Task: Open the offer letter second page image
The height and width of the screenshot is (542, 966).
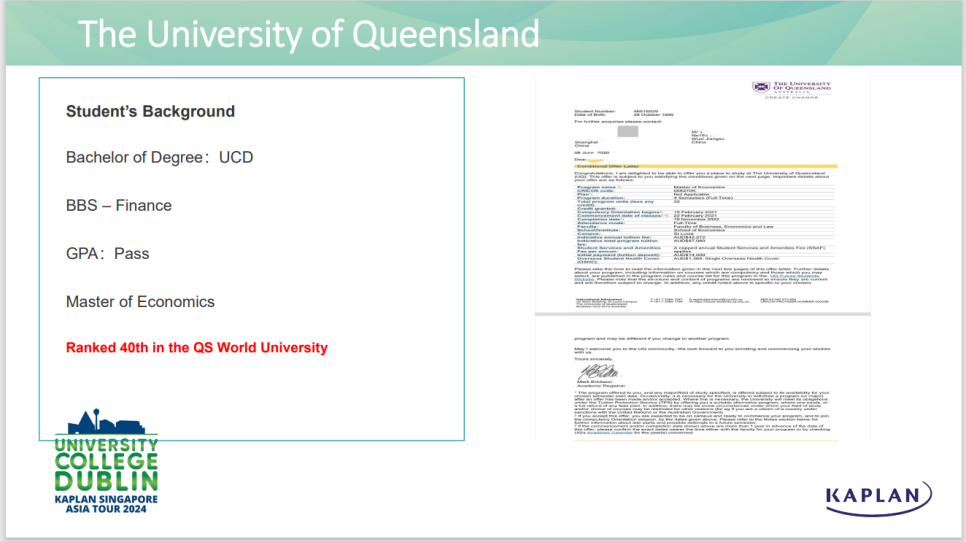Action: tap(703, 378)
